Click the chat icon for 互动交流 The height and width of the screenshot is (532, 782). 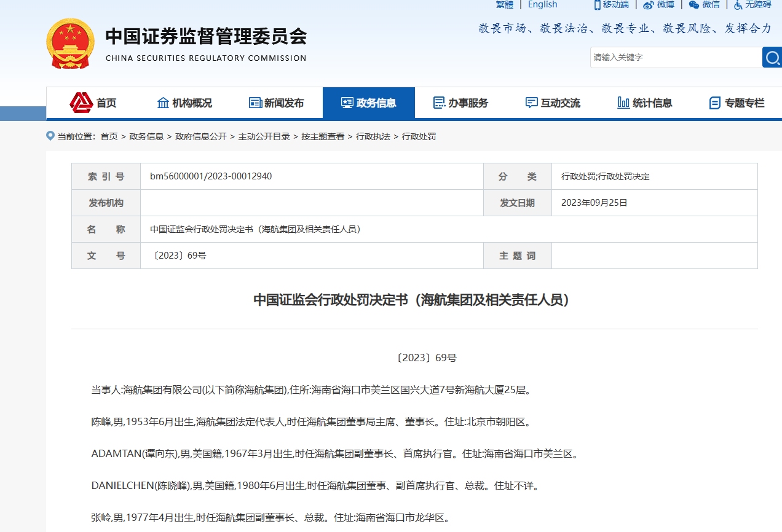click(532, 103)
